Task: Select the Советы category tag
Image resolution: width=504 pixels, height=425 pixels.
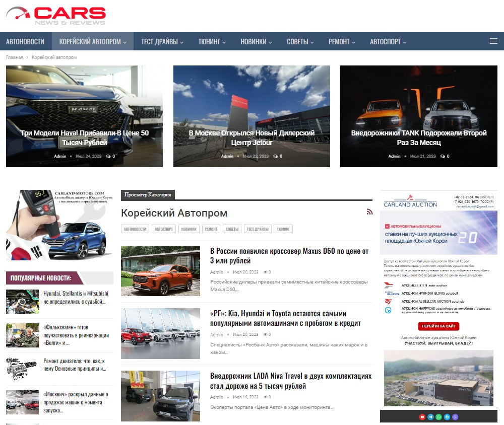Action: click(x=232, y=229)
